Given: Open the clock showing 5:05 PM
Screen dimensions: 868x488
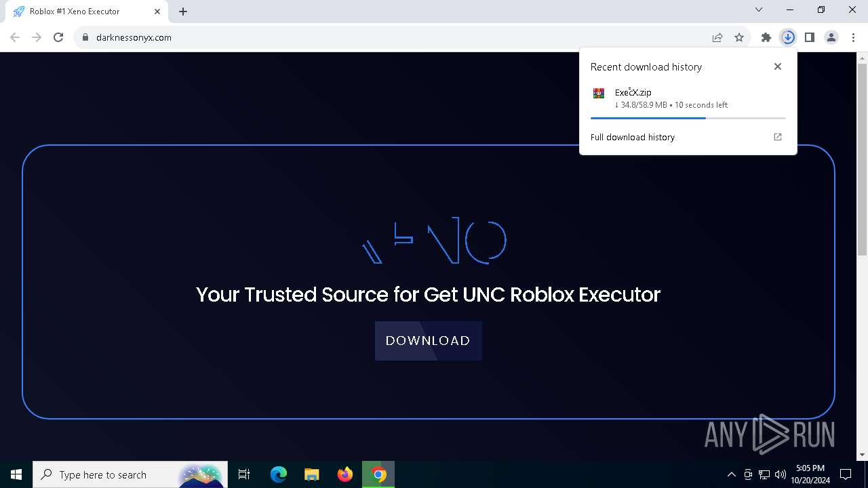Looking at the screenshot, I should 810,474.
